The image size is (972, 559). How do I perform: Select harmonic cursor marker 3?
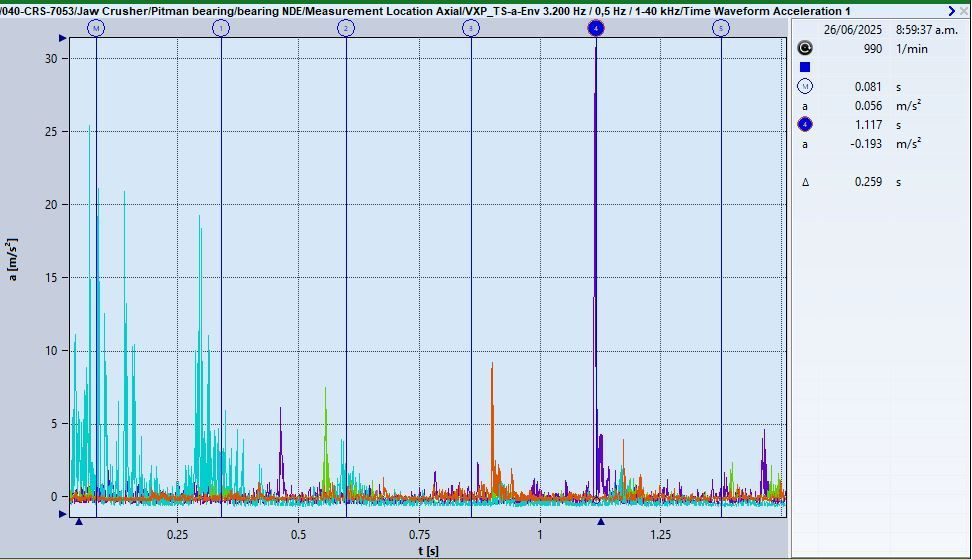pos(471,28)
